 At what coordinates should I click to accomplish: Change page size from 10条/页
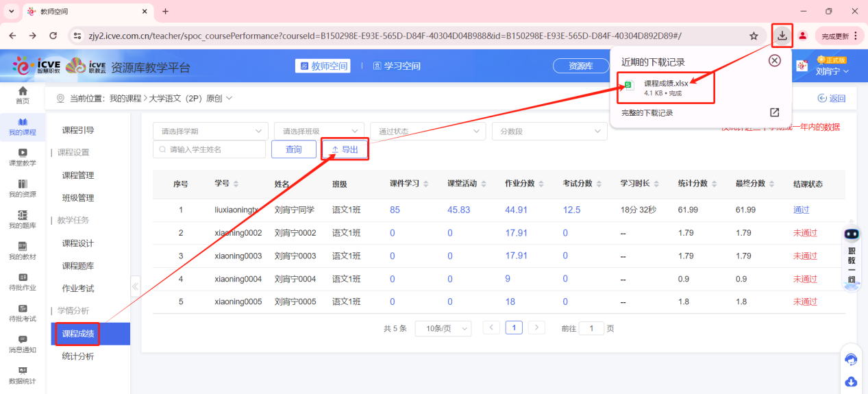coord(443,328)
